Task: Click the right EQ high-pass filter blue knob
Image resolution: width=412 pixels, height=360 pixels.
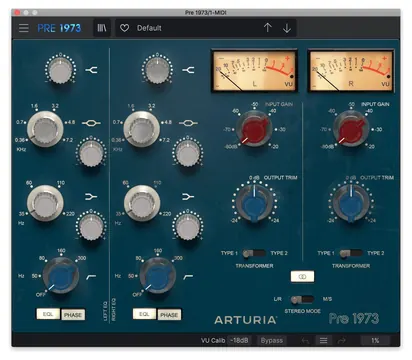Action: tap(157, 276)
